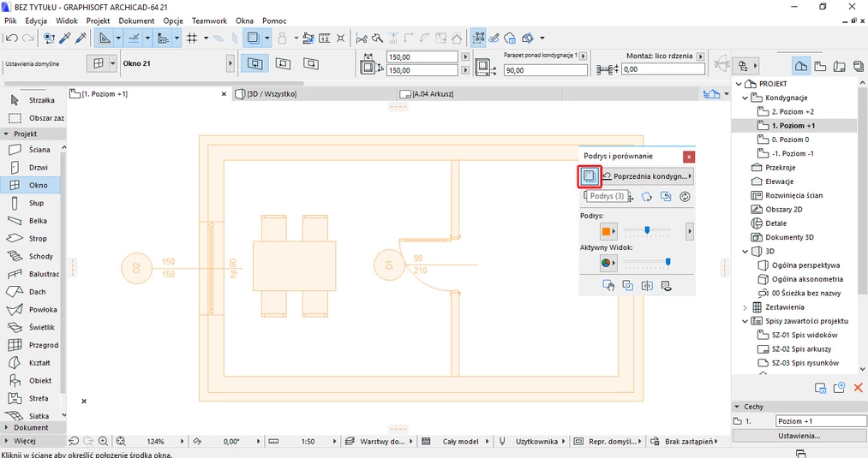Click the measure tool icon with ruler
Screen dimensions: 868x458
[325, 39]
